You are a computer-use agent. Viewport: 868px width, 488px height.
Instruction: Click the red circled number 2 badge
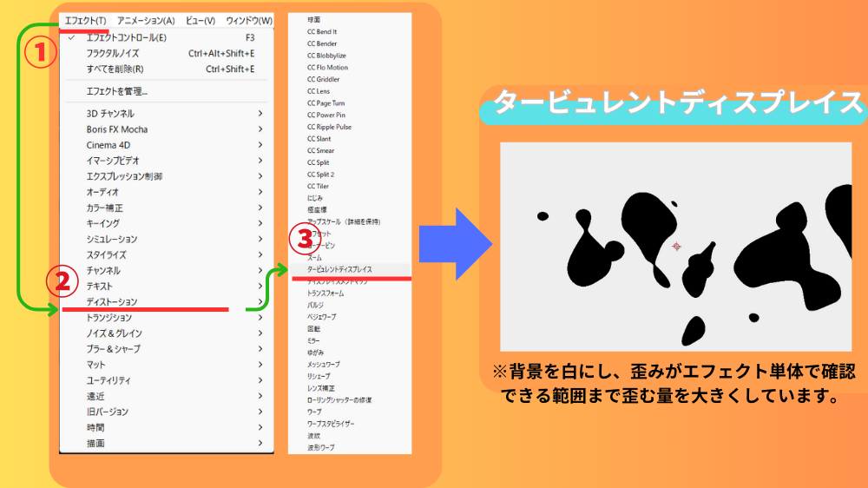pyautogui.click(x=63, y=280)
